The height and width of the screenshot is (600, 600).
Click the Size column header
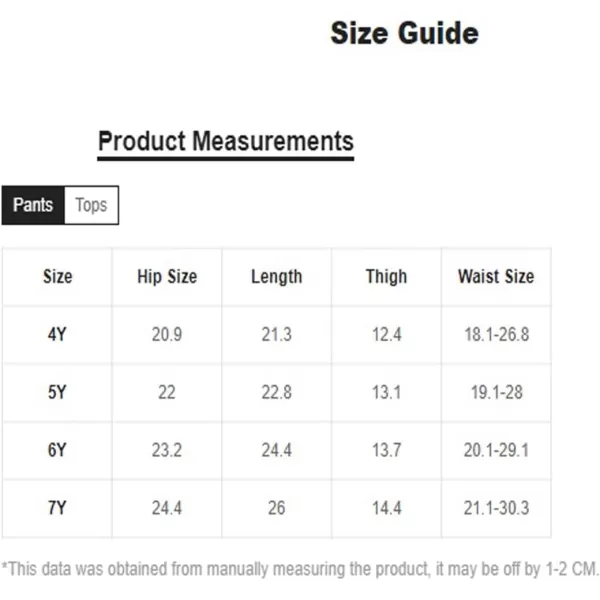(x=57, y=276)
